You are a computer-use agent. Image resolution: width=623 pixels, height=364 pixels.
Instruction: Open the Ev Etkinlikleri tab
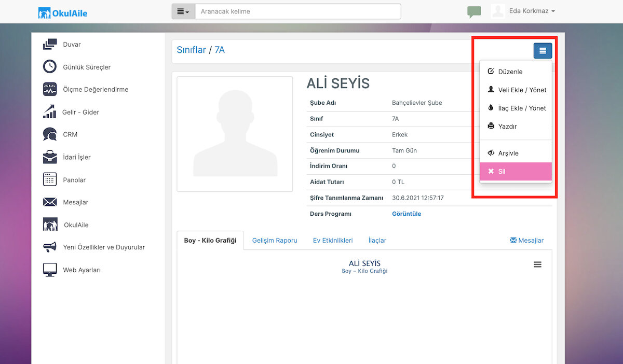coord(333,241)
